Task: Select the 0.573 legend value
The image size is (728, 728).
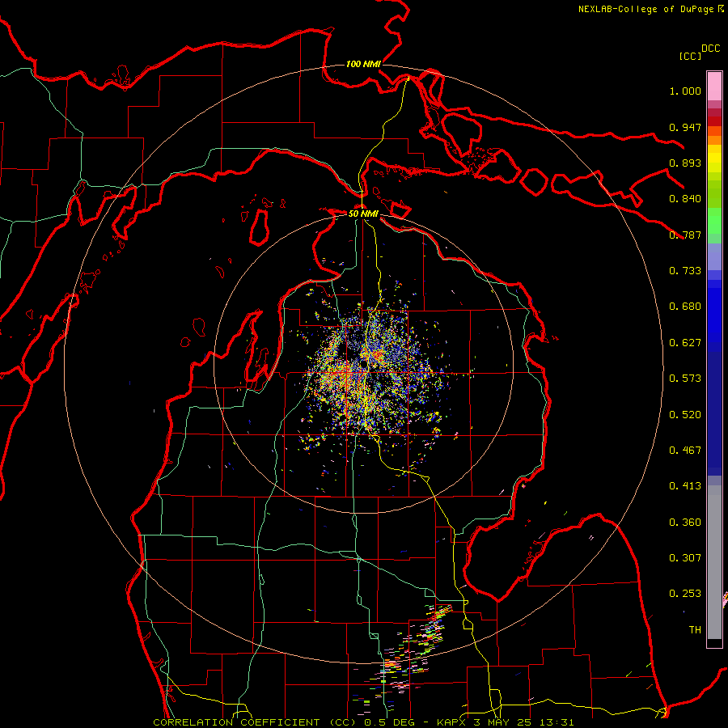Action: [685, 379]
